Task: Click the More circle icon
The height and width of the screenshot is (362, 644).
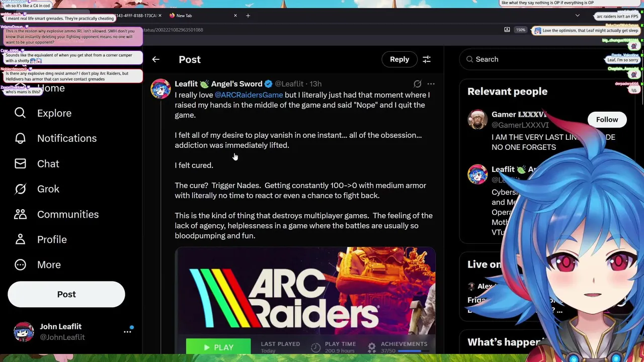Action: point(20,264)
